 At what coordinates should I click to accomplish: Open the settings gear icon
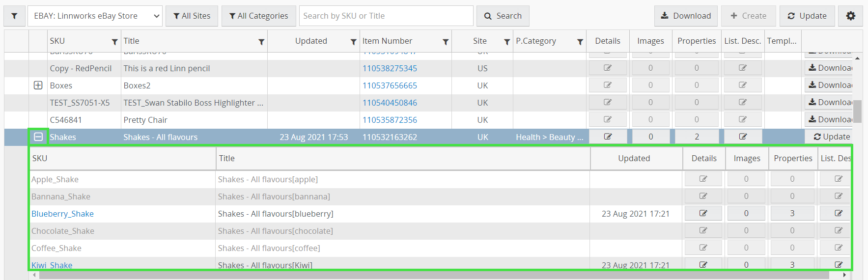coord(850,16)
